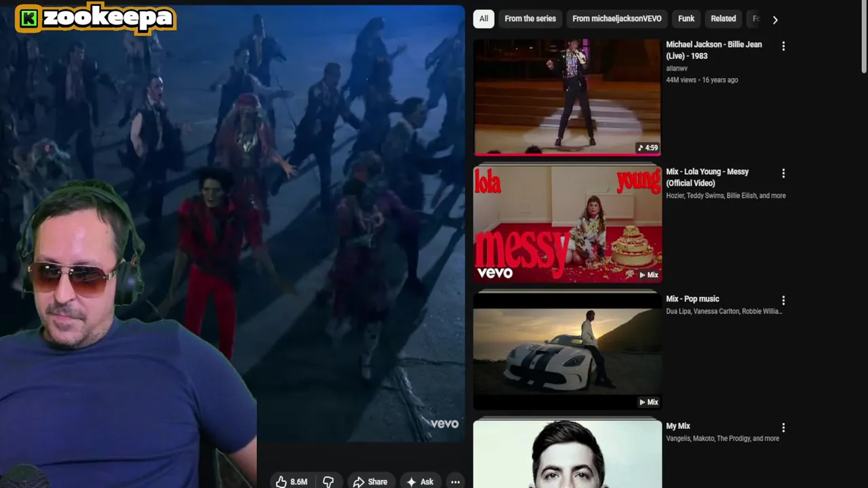Open the Pop music mix thumbnail
The image size is (868, 488).
568,350
